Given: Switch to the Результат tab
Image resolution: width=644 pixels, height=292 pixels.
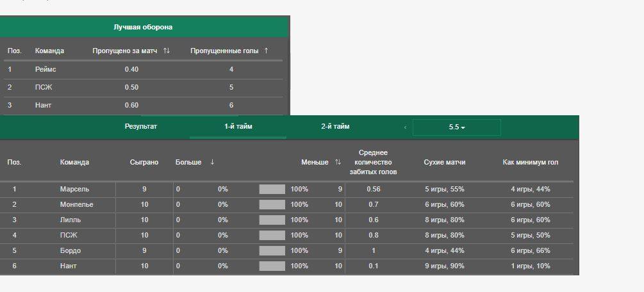Looking at the screenshot, I should pyautogui.click(x=141, y=126).
